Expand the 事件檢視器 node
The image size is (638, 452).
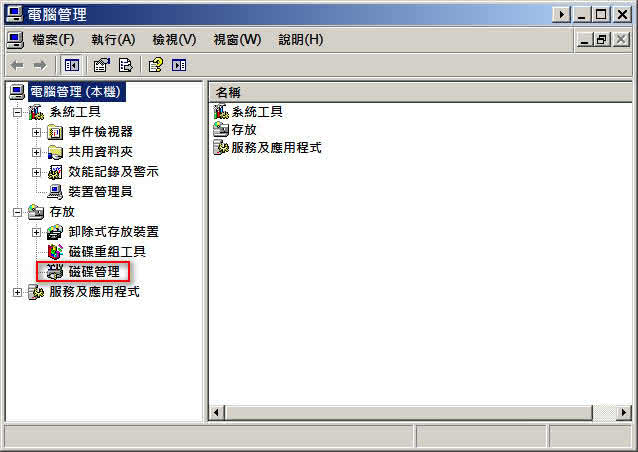coord(36,133)
